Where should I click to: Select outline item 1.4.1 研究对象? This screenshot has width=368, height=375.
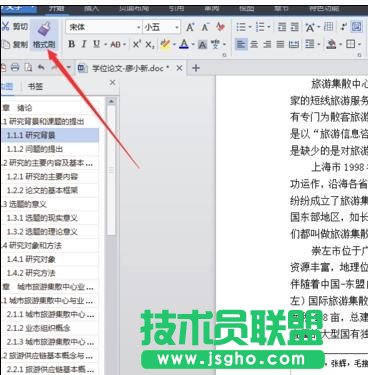[50, 259]
